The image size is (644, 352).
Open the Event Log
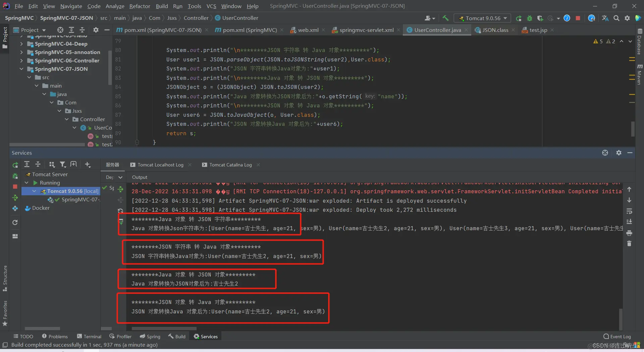pos(617,336)
